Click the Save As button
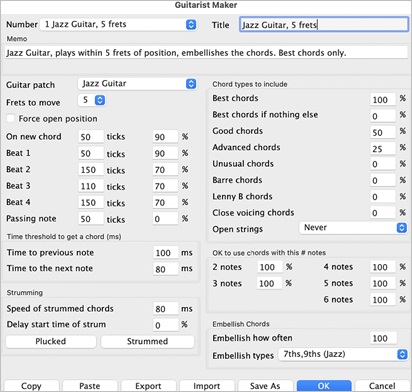 (265, 386)
